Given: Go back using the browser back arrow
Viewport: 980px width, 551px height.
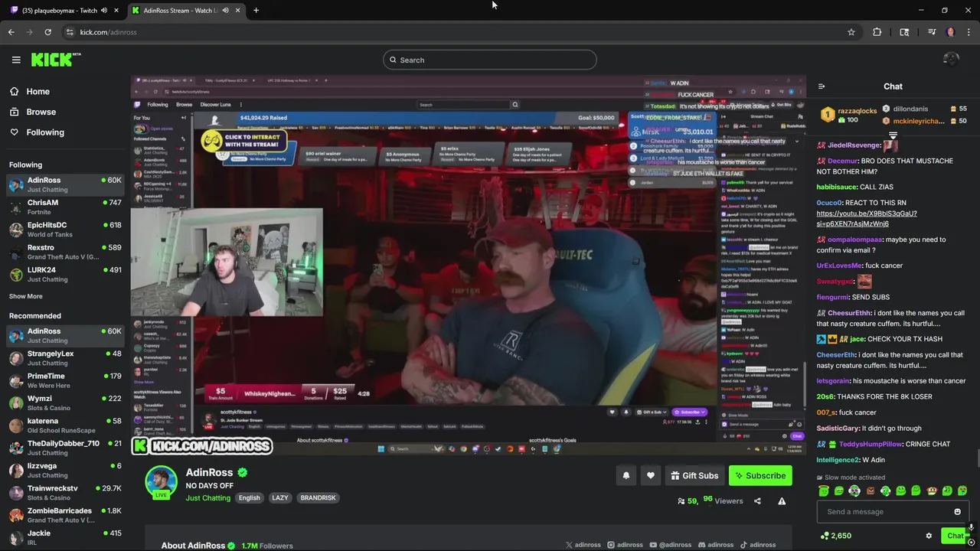Looking at the screenshot, I should coord(11,32).
